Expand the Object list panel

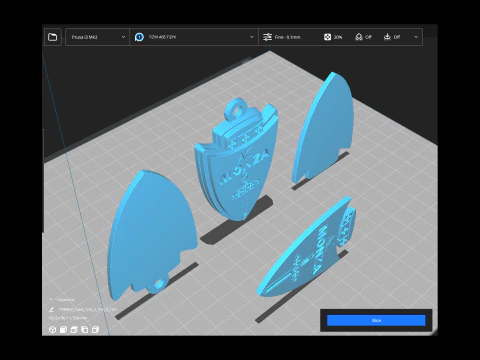pyautogui.click(x=62, y=300)
